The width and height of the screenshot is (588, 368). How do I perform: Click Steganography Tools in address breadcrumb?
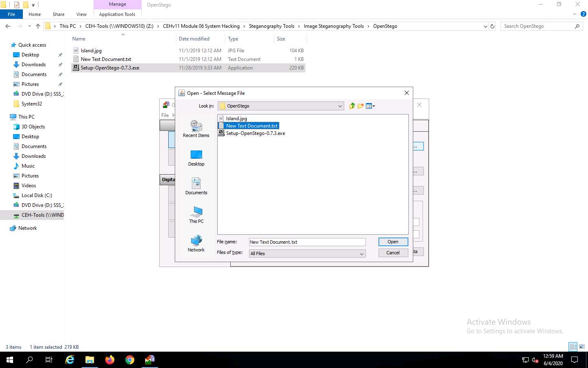(272, 26)
